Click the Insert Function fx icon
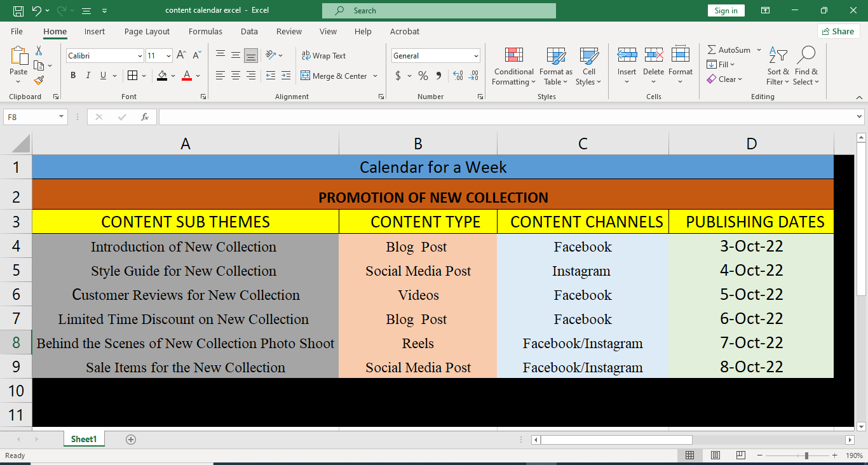868x465 pixels. (145, 117)
